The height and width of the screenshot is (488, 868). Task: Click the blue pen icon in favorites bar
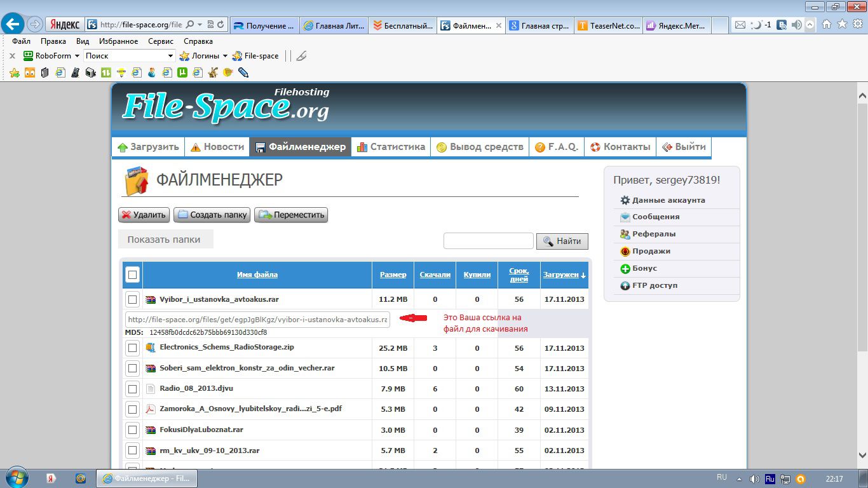[243, 72]
